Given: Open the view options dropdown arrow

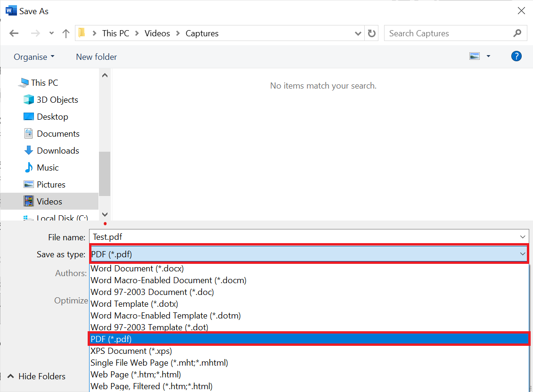Looking at the screenshot, I should [488, 57].
